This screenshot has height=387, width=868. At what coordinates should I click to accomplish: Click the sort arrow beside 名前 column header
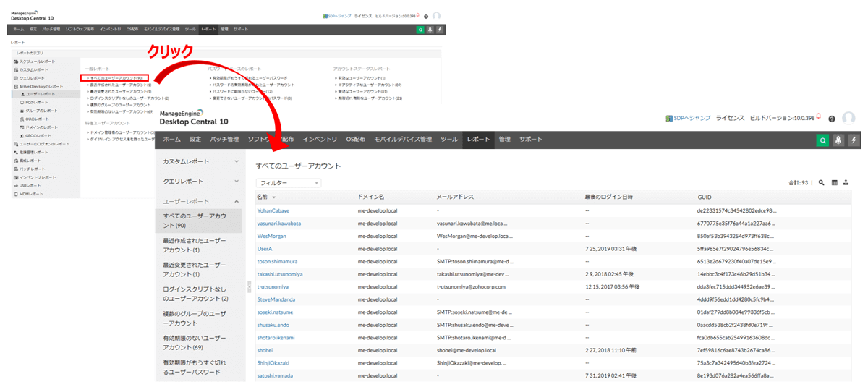coord(274,197)
